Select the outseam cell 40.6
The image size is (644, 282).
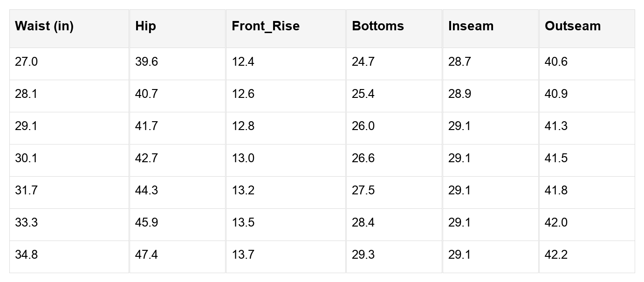click(556, 62)
